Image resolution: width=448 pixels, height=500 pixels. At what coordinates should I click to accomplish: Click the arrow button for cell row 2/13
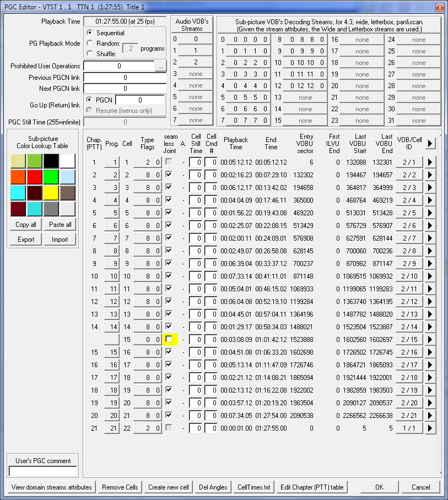point(430,314)
